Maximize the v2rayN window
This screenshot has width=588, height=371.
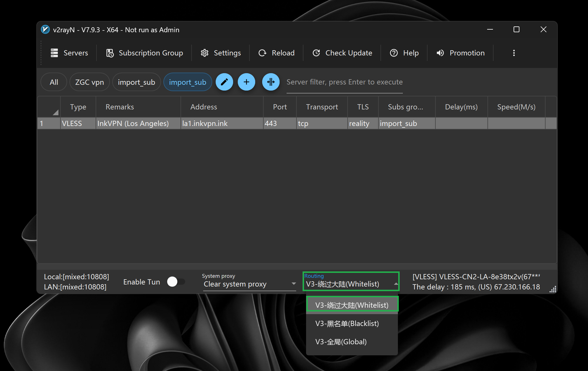pyautogui.click(x=516, y=29)
